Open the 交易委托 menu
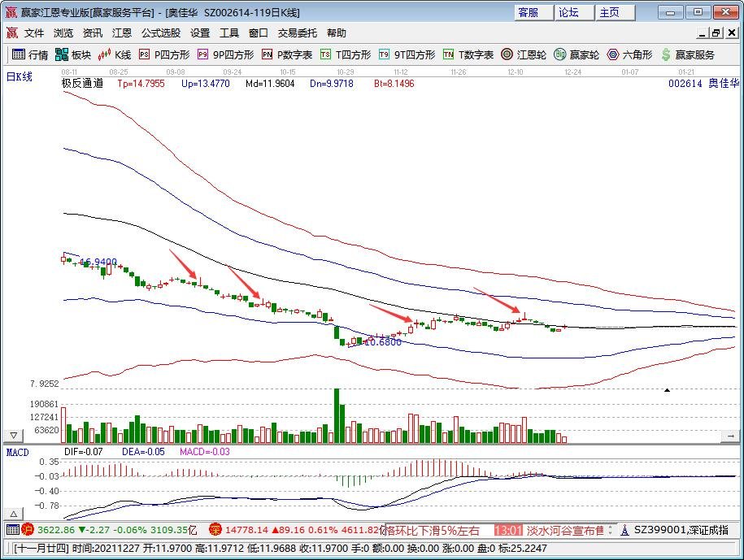744x560 pixels. [x=298, y=33]
